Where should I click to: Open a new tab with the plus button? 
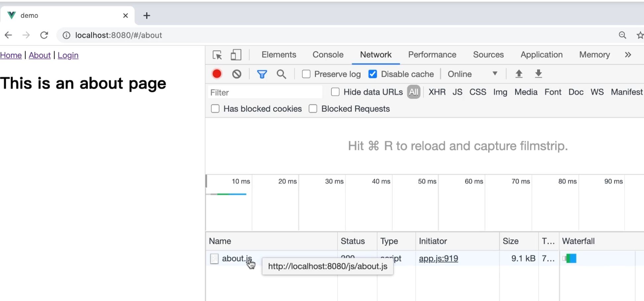[x=147, y=16]
